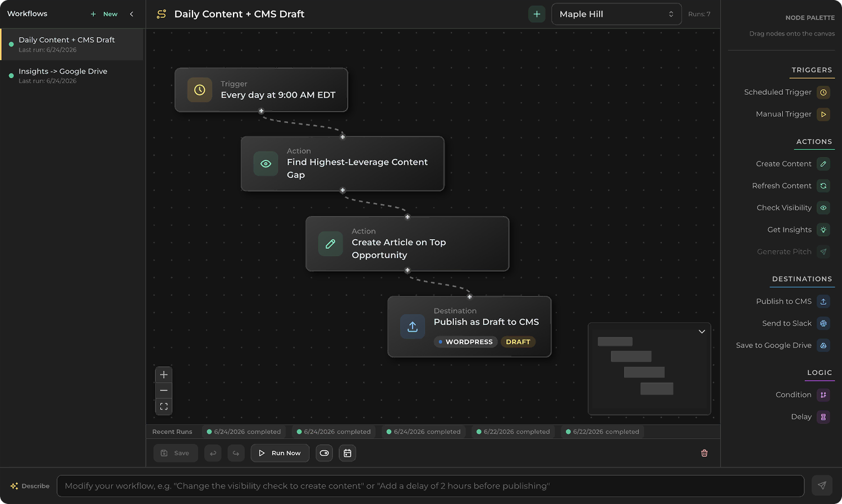The height and width of the screenshot is (504, 842).
Task: Click the WORDPRESS tag on destination node
Action: tap(465, 342)
